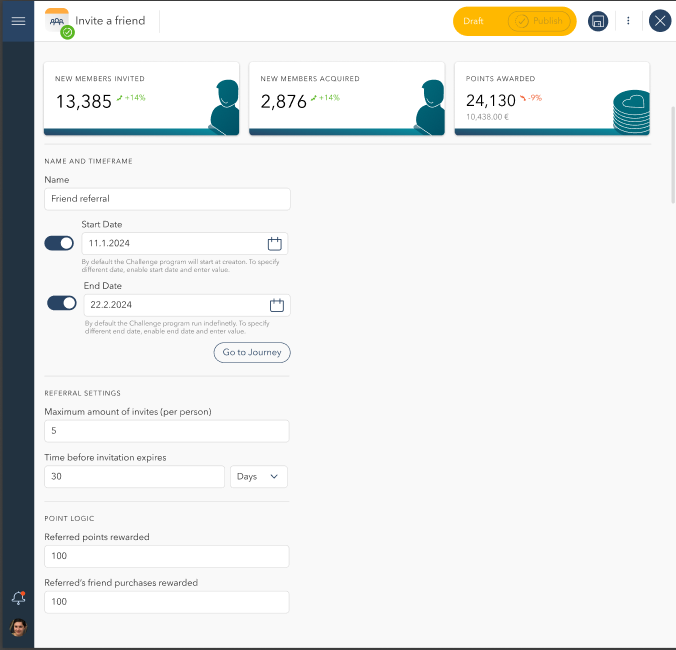Disable the Start Date toggle
Viewport: 676px width, 650px height.
(59, 243)
